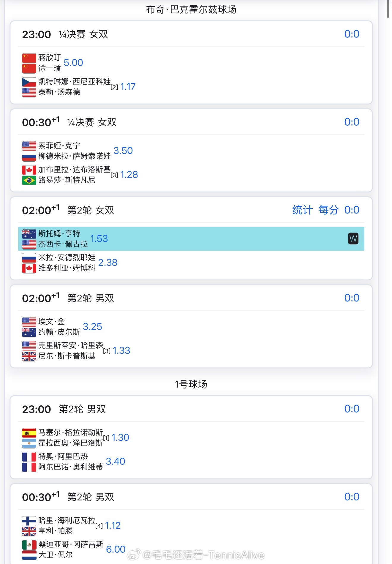Screen dimensions: 392x564
Task: Click Spain flag beside 马塞尔·格拉诺勒斯
Action: coord(29,432)
